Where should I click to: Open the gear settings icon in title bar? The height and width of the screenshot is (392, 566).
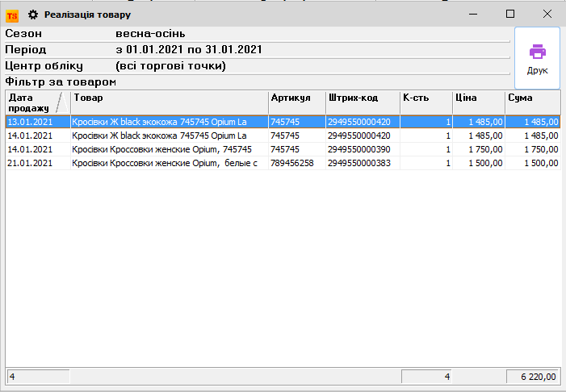coord(33,15)
